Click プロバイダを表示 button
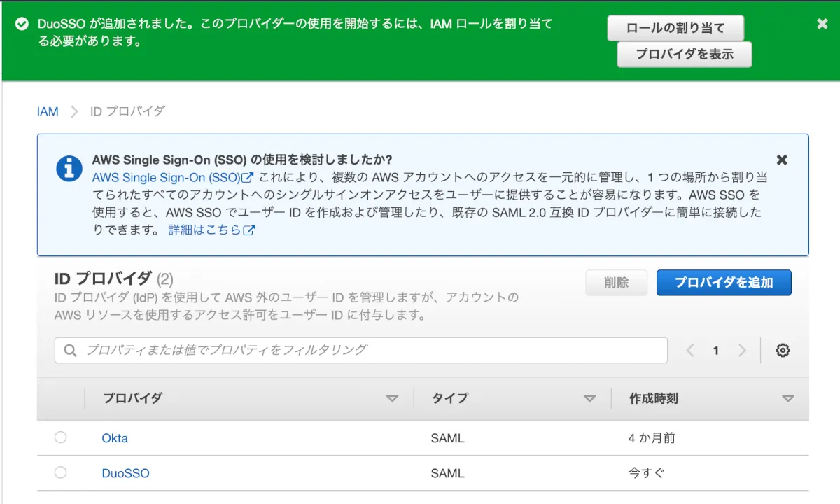This screenshot has width=840, height=504. [x=684, y=55]
